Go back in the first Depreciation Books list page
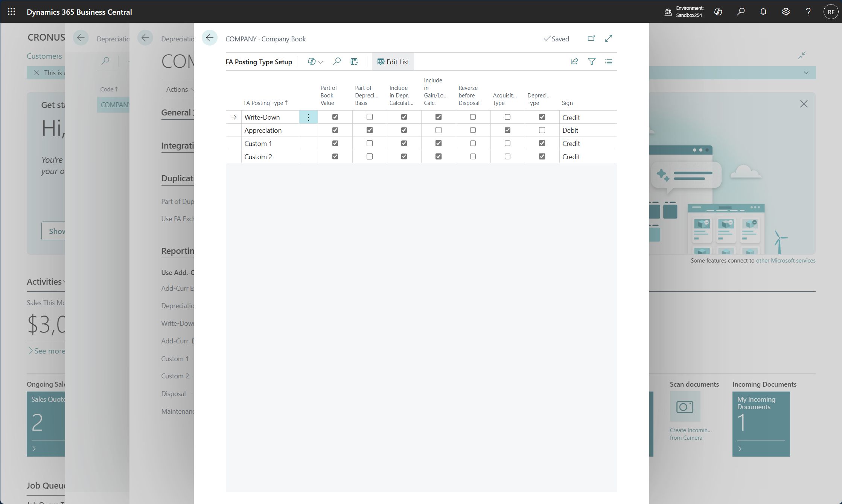 81,38
